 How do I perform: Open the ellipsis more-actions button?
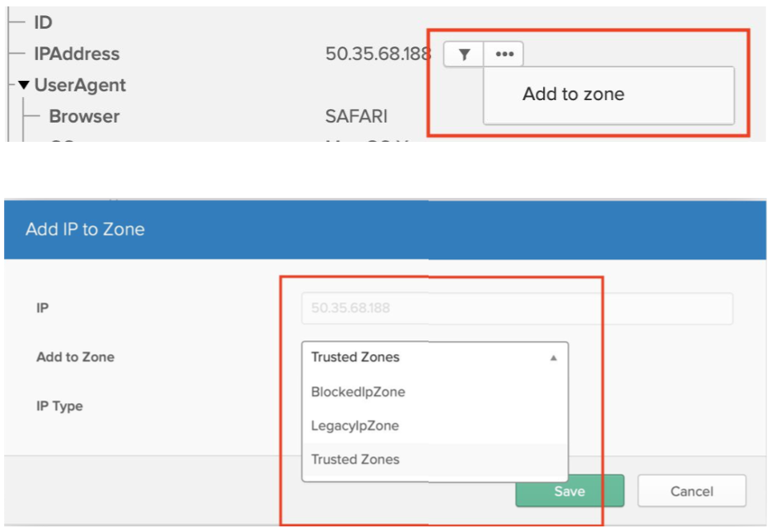[x=504, y=54]
